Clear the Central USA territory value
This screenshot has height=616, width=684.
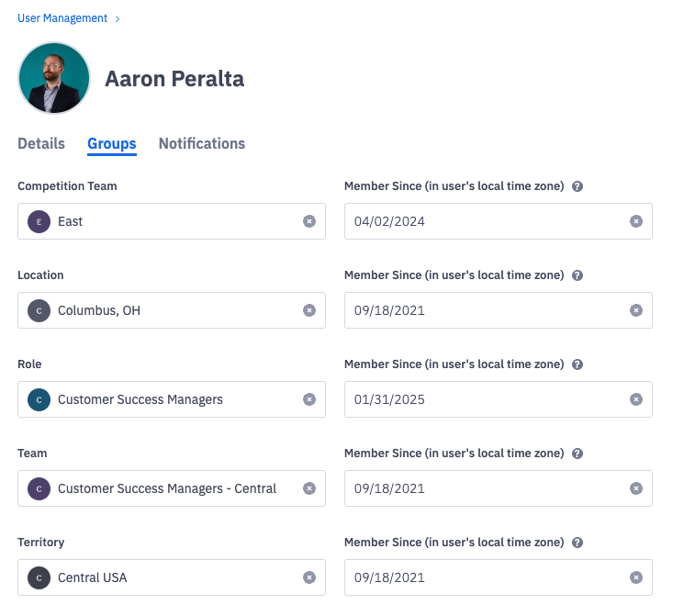(309, 577)
